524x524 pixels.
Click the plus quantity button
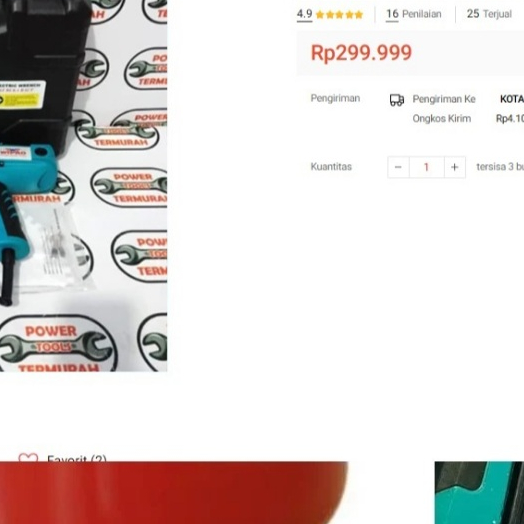pyautogui.click(x=454, y=167)
